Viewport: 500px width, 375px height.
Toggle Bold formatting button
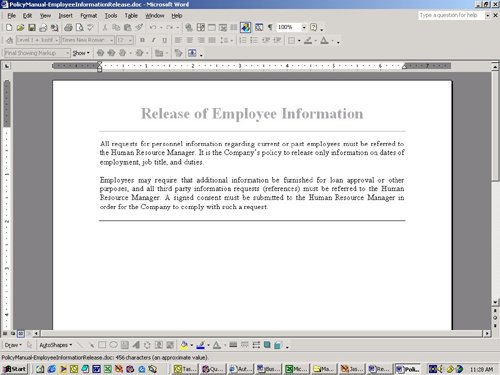142,40
